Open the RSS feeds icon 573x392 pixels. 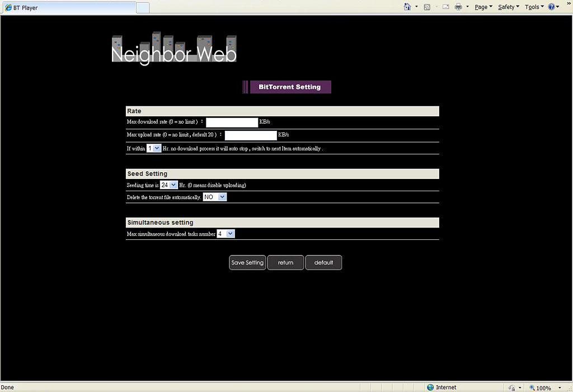pyautogui.click(x=427, y=7)
